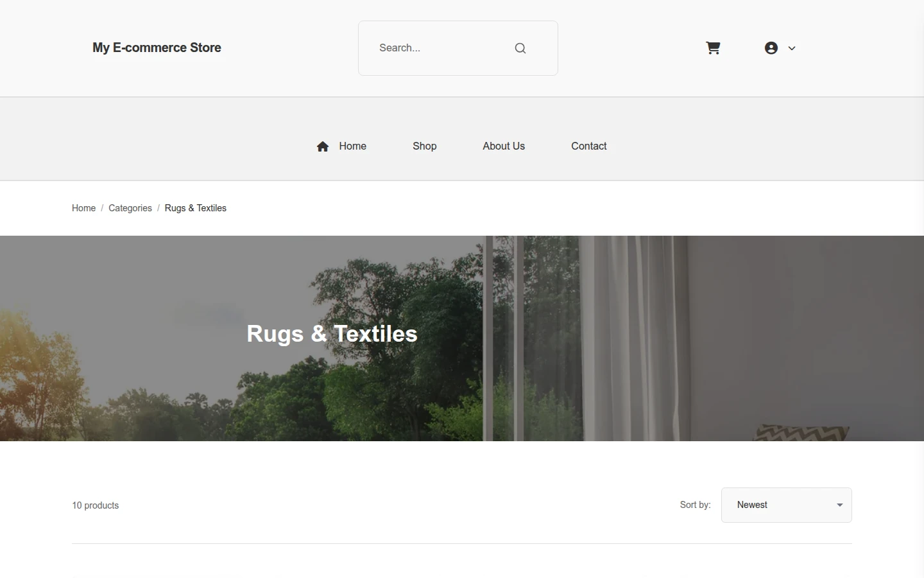Click the Rugs & Textiles banner heading
924x578 pixels.
332,333
